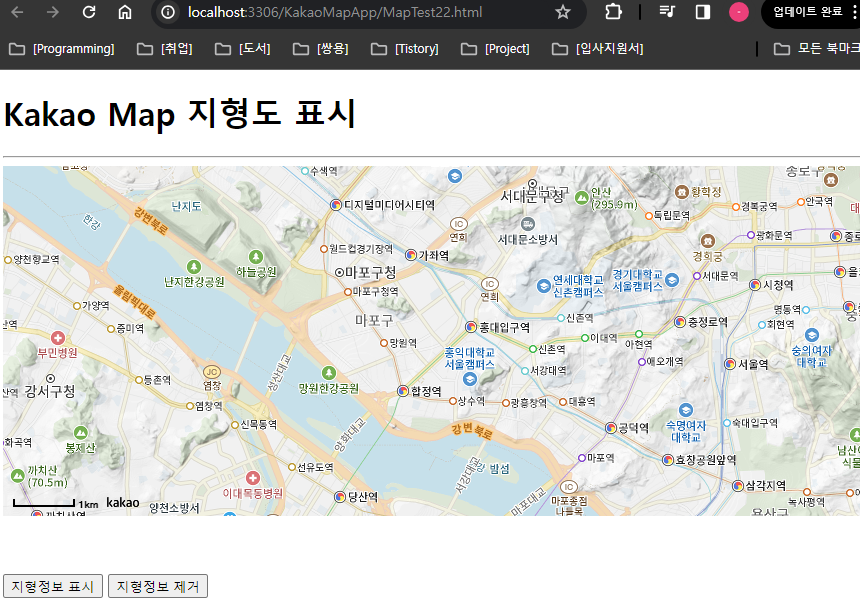Click the 선유도역 station label
The image size is (860, 616).
(315, 467)
